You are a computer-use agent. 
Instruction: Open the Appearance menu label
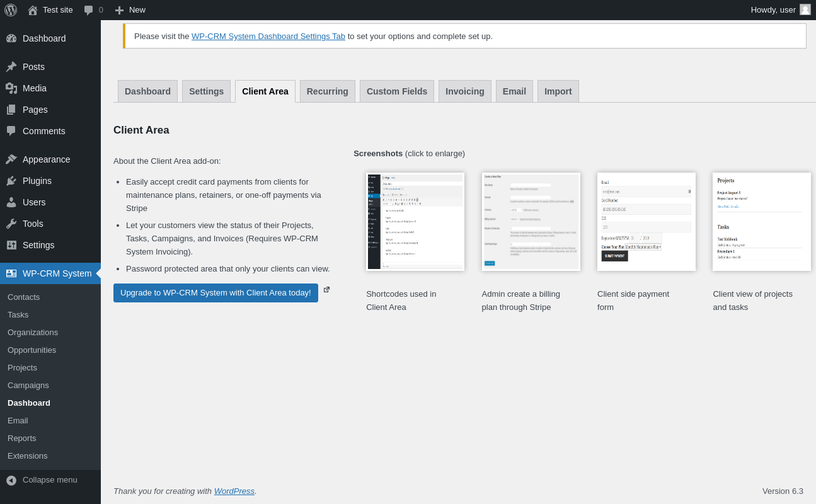click(47, 159)
